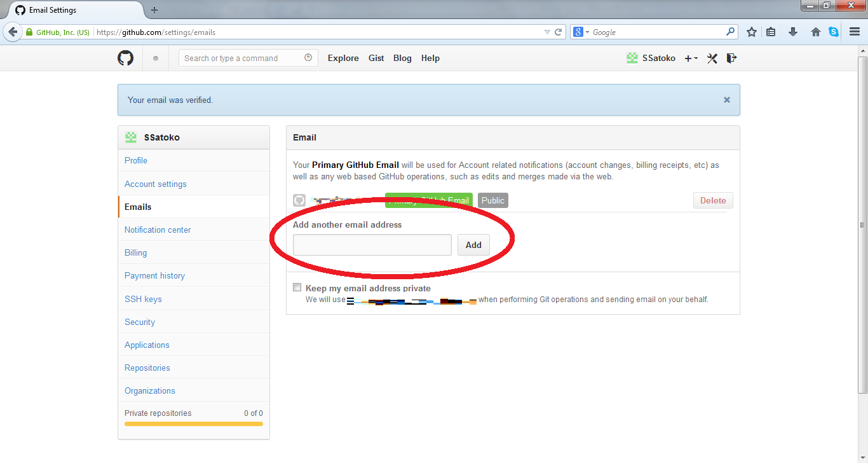Click the SSatoko sidebar header avatar
This screenshot has height=463, width=868.
click(x=131, y=137)
